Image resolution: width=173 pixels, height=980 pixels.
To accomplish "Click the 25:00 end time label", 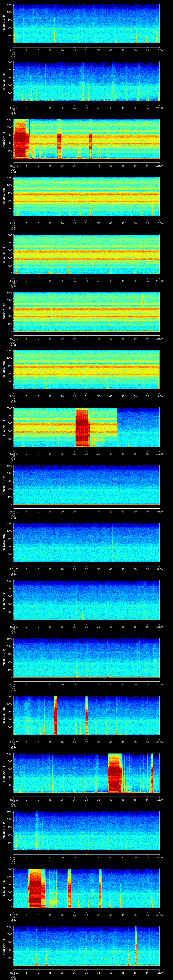I will [x=159, y=166].
